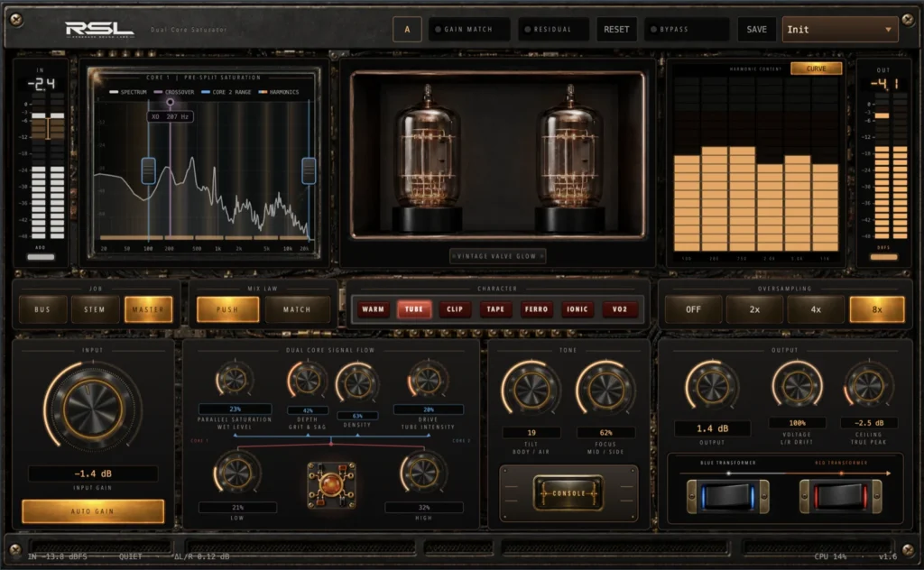Click the orange core link jewel button
This screenshot has height=570, width=924.
pos(331,484)
